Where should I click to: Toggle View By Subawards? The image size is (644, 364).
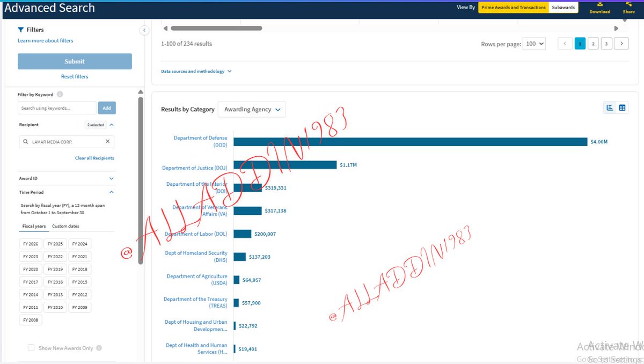click(x=563, y=8)
